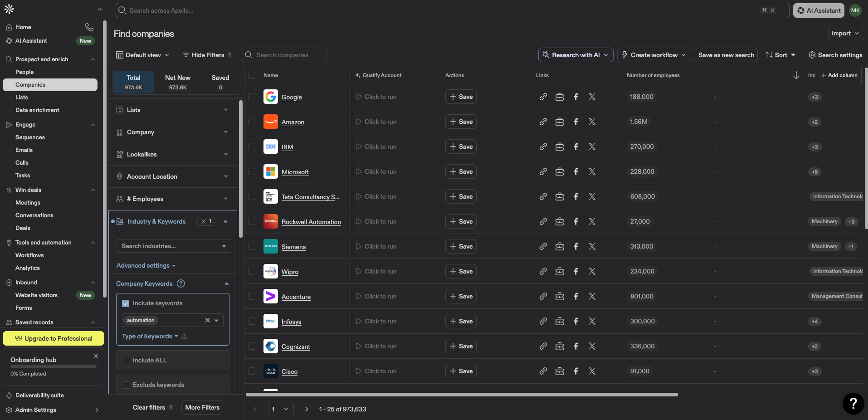This screenshot has height=420, width=868.
Task: Click Save as new search
Action: (726, 55)
